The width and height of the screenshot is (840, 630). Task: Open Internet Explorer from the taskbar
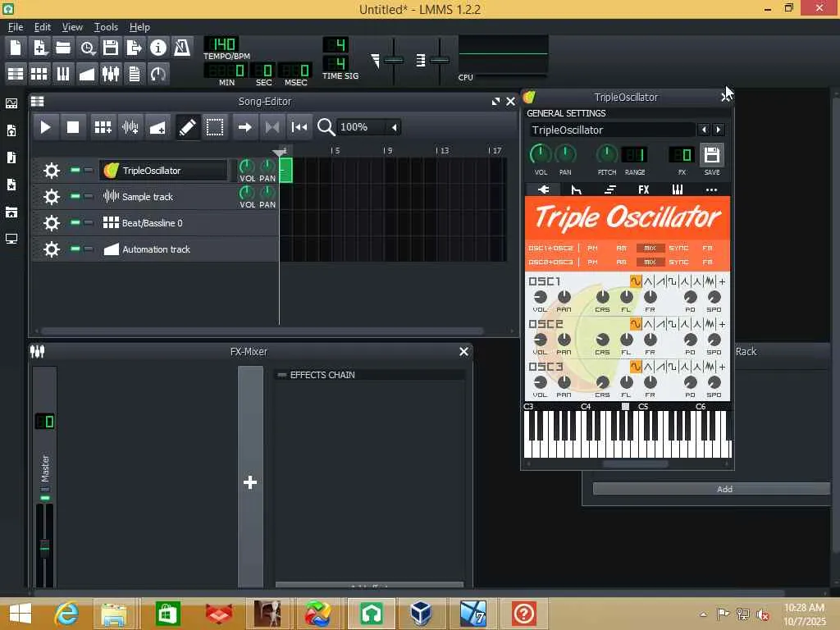pos(67,614)
